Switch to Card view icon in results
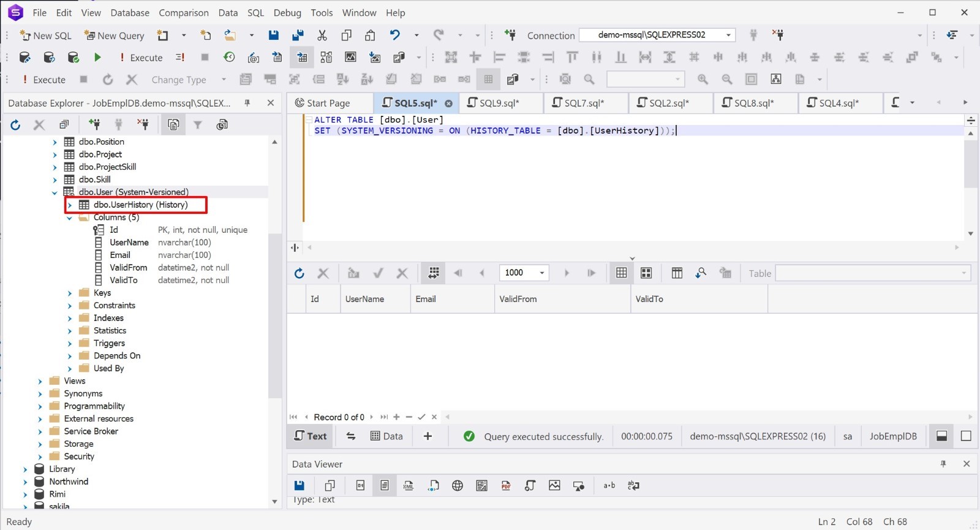Screen dimensions: 980x530 coord(646,273)
